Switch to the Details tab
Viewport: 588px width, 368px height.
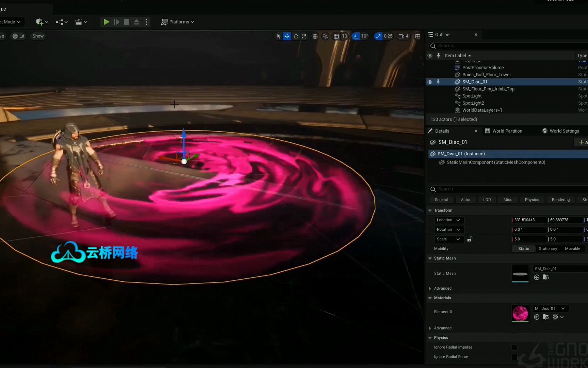[442, 131]
